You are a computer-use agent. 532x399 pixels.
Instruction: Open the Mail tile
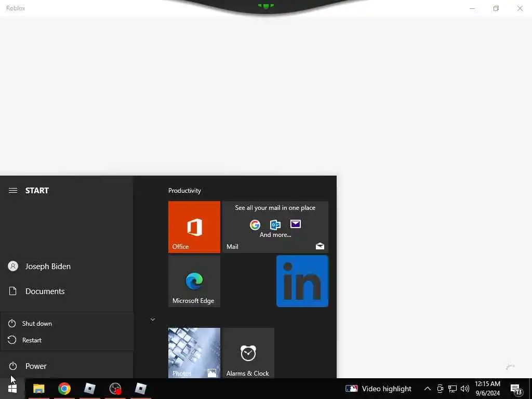coord(275,227)
